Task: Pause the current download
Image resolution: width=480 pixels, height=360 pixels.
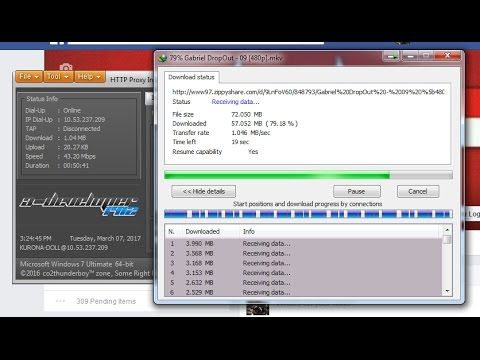Action: pos(357,192)
